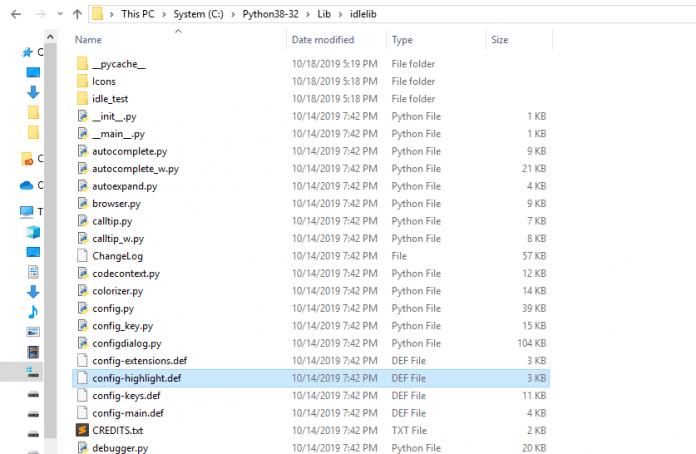Select the Videos filmstrip icon in sidebar

pos(33,351)
